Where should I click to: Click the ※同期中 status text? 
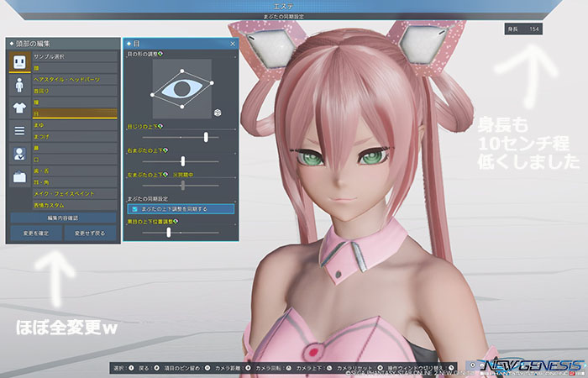183,175
